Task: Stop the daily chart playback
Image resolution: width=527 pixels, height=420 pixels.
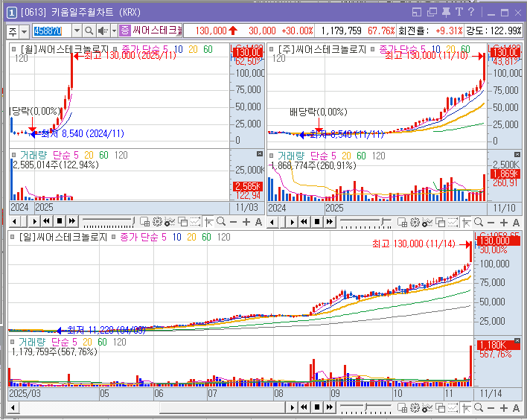Action: [317, 407]
